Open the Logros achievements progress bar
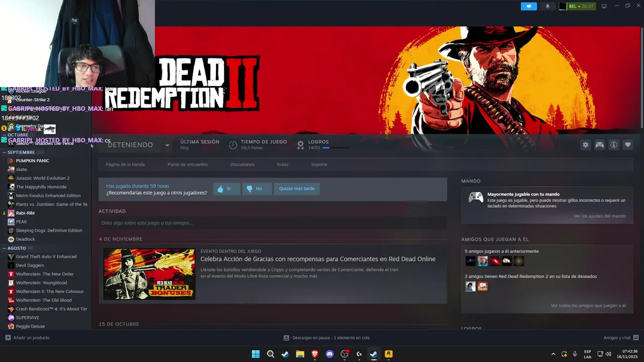 (x=336, y=148)
